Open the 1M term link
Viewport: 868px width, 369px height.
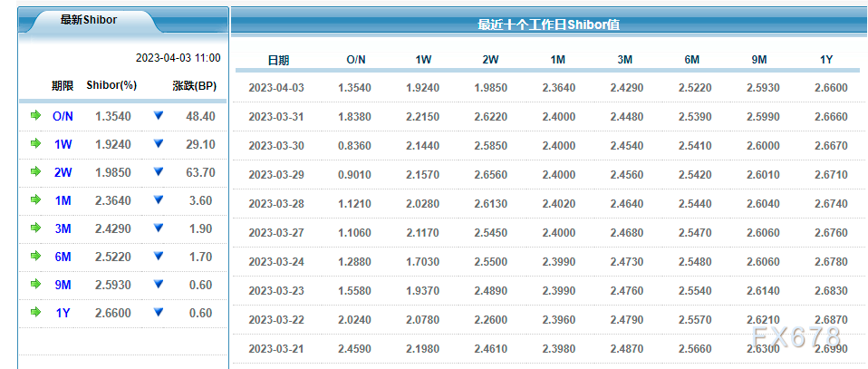click(x=63, y=200)
